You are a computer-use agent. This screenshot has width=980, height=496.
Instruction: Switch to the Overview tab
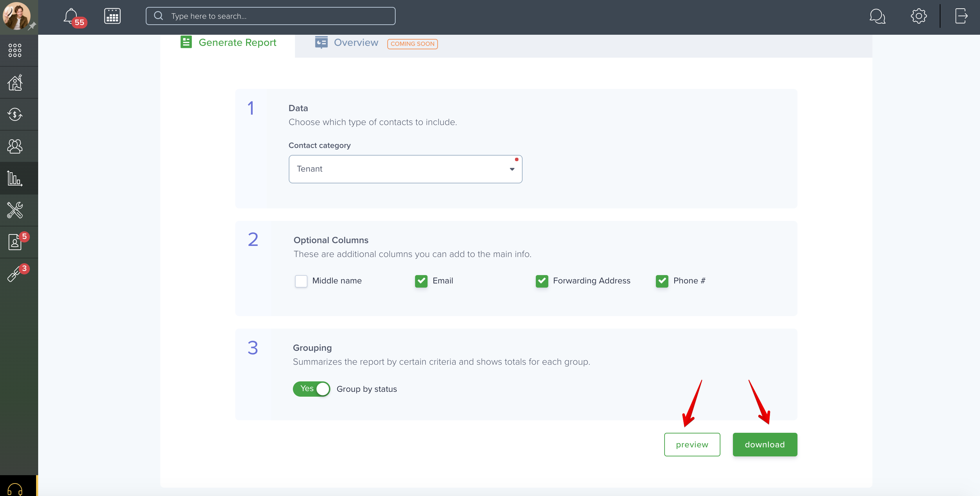coord(356,43)
